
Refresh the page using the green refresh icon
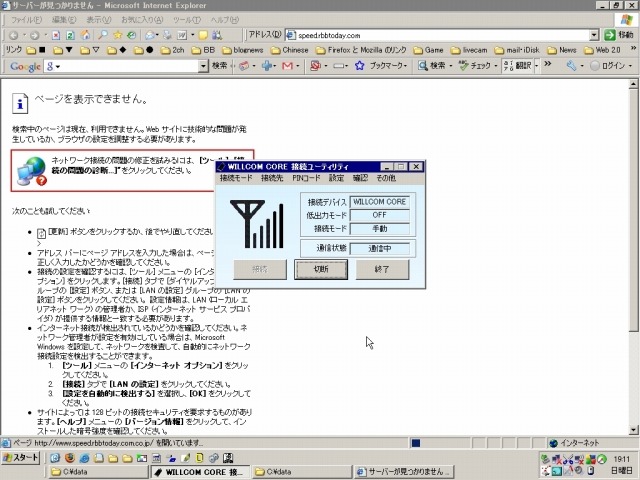(x=70, y=36)
